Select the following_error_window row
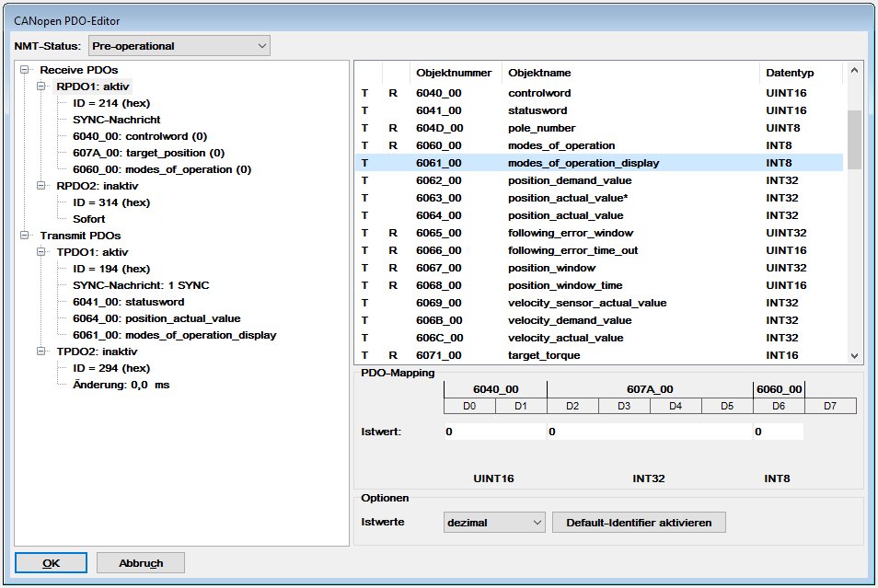878x588 pixels. [x=599, y=233]
